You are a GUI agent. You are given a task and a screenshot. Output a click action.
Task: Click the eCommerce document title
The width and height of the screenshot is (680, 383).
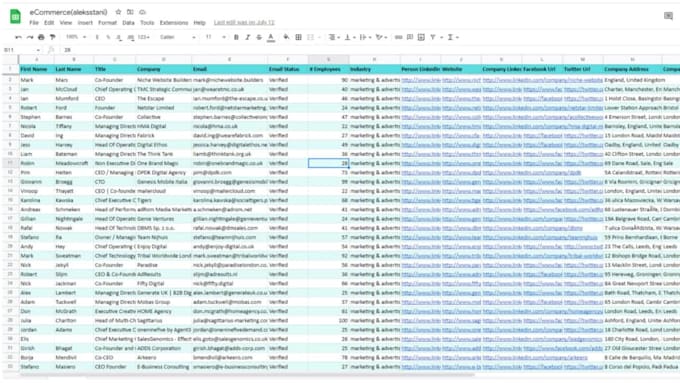69,12
